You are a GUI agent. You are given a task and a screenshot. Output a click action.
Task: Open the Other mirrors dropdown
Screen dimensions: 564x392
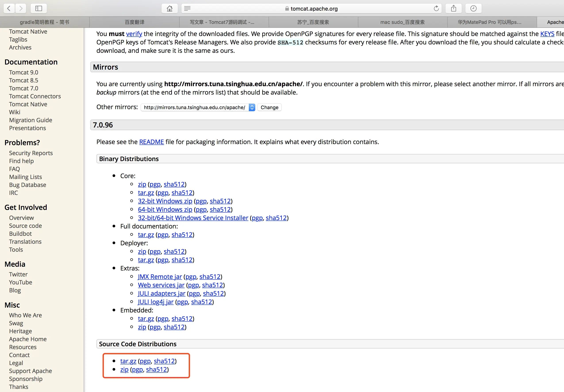tap(198, 107)
